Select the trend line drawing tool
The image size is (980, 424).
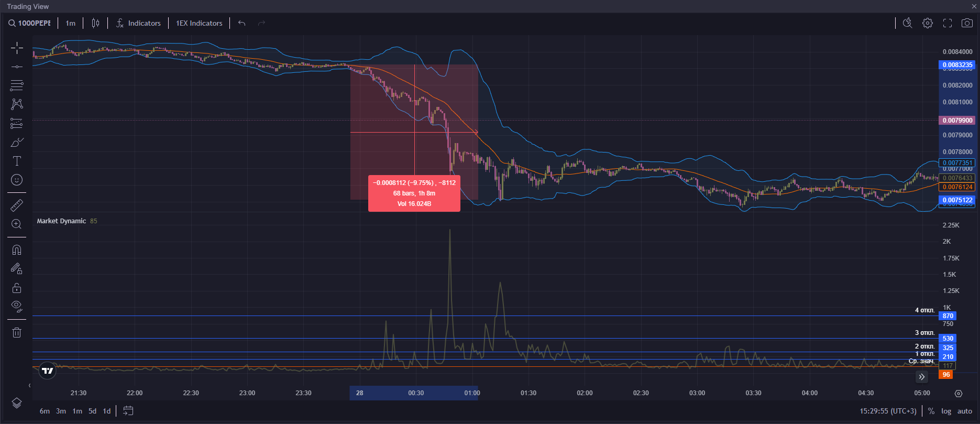[x=17, y=67]
